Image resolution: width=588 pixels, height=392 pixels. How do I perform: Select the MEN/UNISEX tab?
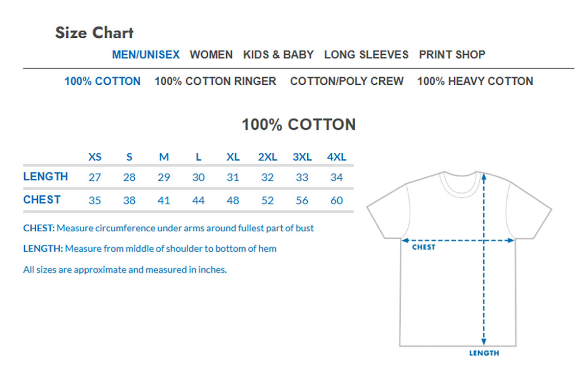pyautogui.click(x=146, y=54)
